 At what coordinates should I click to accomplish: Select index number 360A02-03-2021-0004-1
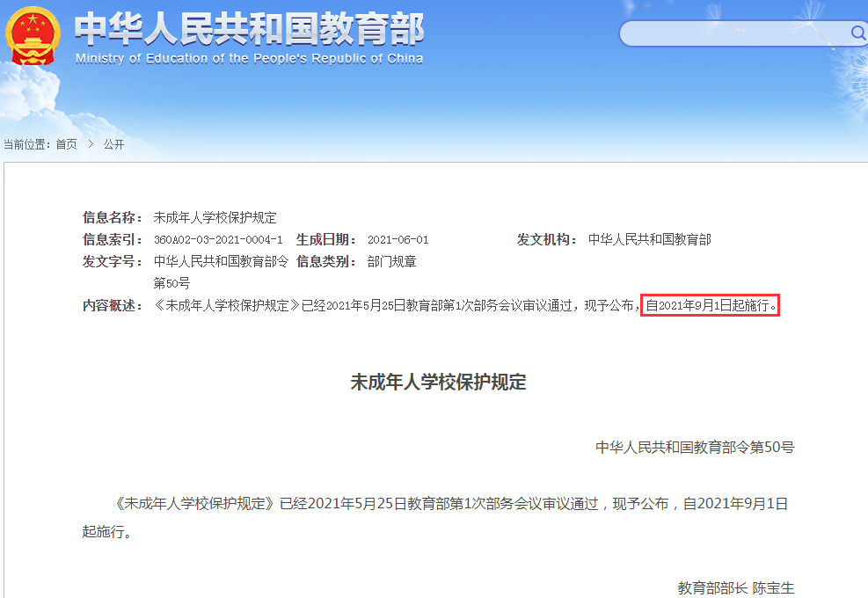[x=218, y=240]
